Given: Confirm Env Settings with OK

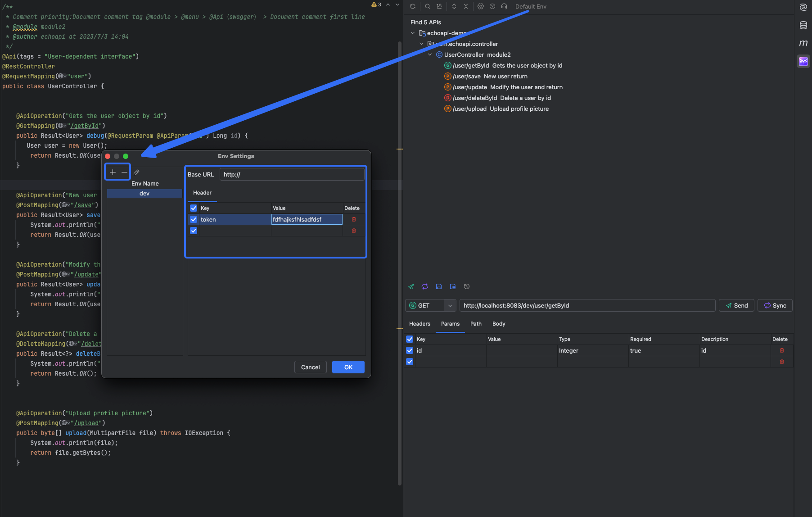Looking at the screenshot, I should (x=348, y=367).
